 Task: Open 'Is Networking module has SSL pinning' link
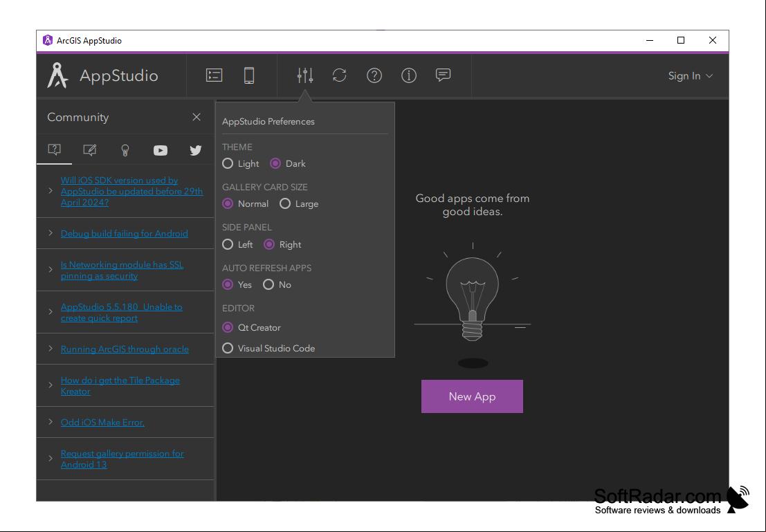122,270
